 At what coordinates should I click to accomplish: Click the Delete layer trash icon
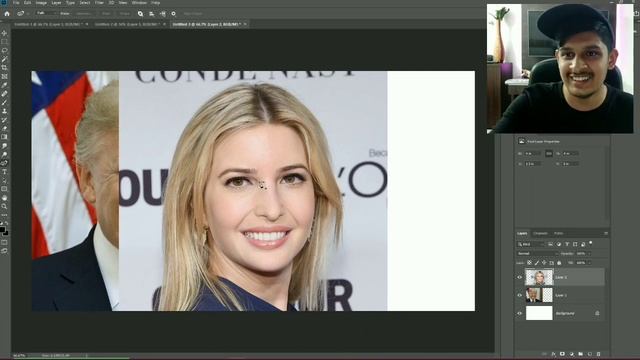pyautogui.click(x=598, y=354)
